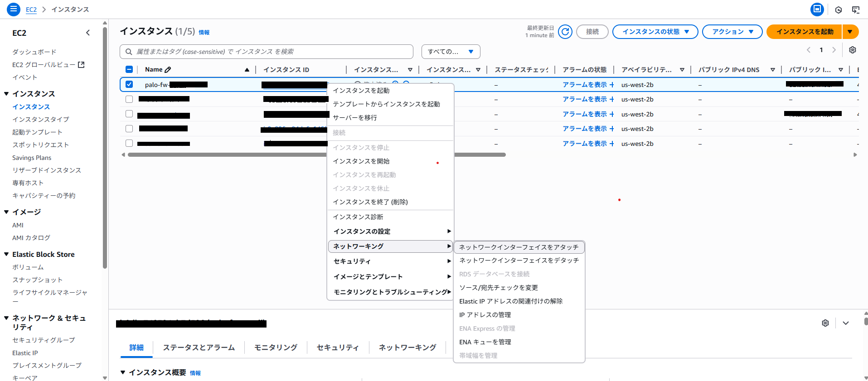This screenshot has width=868, height=381.
Task: Check the fifth instance row checkbox
Action: pyautogui.click(x=129, y=143)
